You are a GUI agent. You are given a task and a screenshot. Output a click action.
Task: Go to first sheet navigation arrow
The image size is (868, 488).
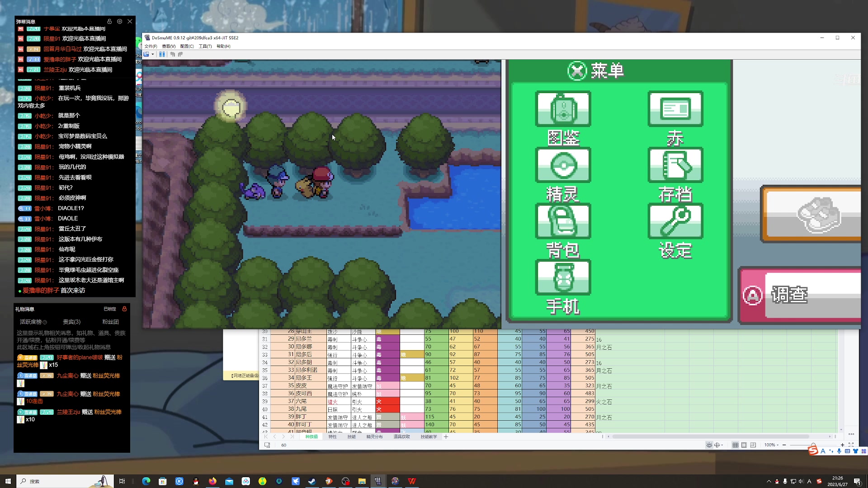(266, 436)
